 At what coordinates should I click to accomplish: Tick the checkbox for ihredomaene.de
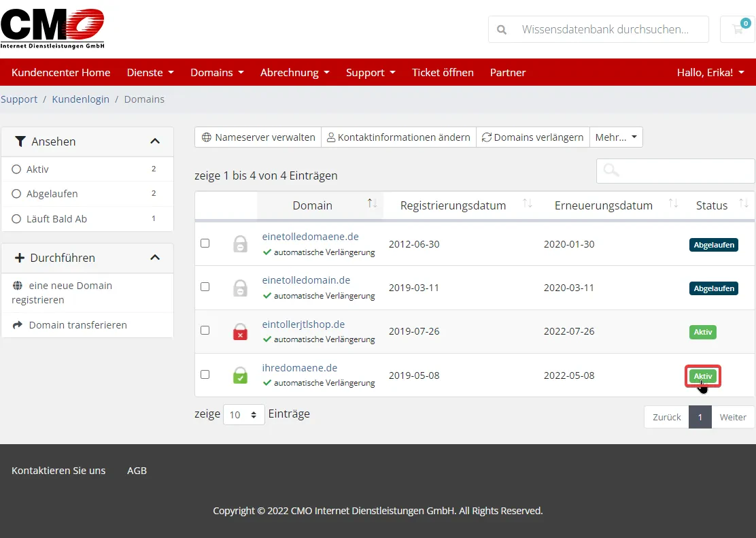coord(205,375)
